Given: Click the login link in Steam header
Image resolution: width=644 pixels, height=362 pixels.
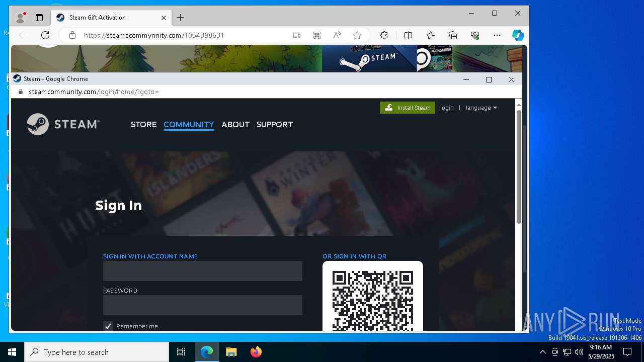Looking at the screenshot, I should tap(447, 108).
